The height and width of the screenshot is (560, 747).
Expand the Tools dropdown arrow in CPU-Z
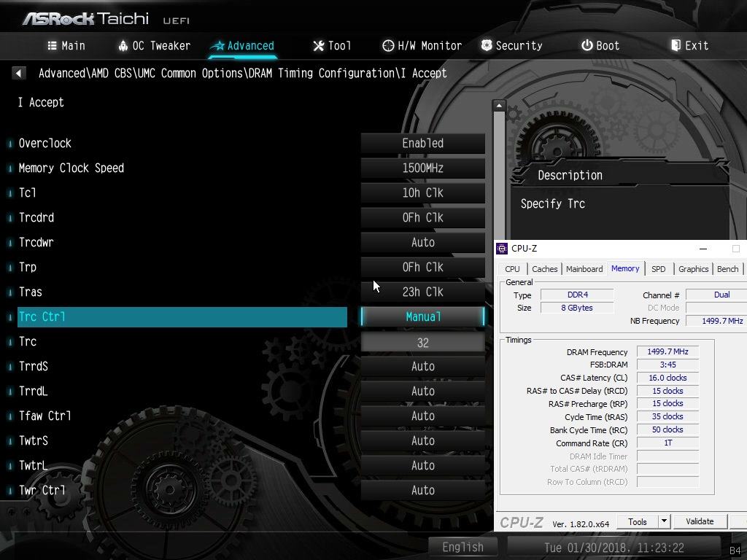click(x=664, y=522)
